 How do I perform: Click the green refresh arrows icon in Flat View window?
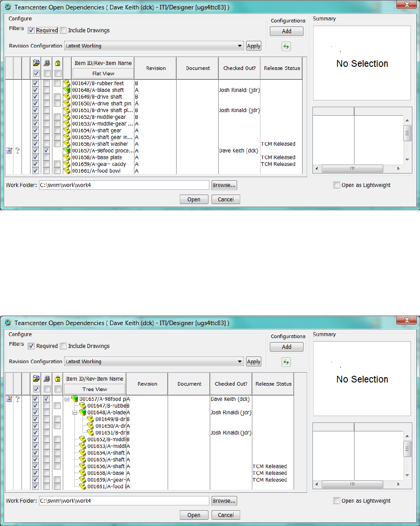[x=286, y=46]
